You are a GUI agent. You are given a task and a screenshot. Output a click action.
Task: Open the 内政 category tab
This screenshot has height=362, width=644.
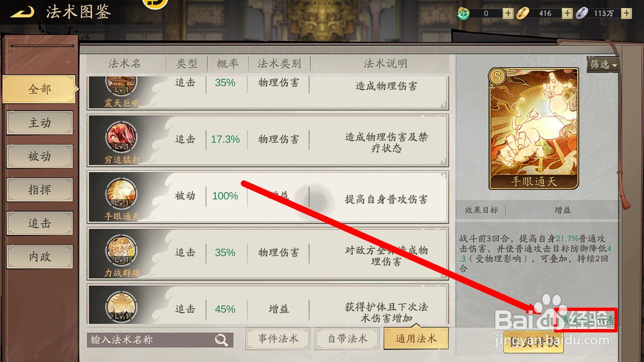[40, 257]
